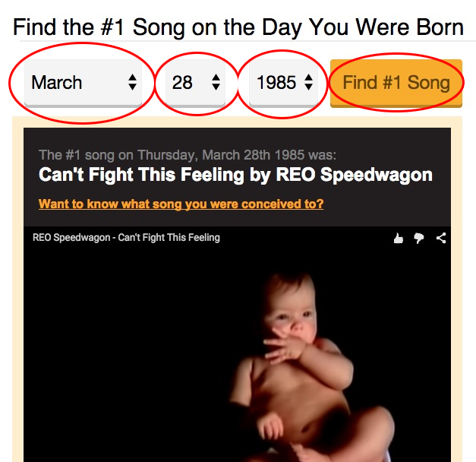Click the thumbs down icon on the video

point(418,238)
